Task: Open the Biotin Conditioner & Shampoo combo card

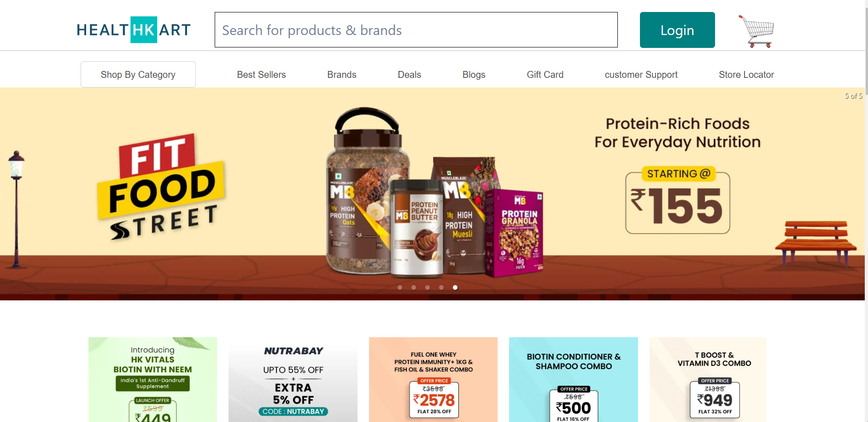Action: 574,380
